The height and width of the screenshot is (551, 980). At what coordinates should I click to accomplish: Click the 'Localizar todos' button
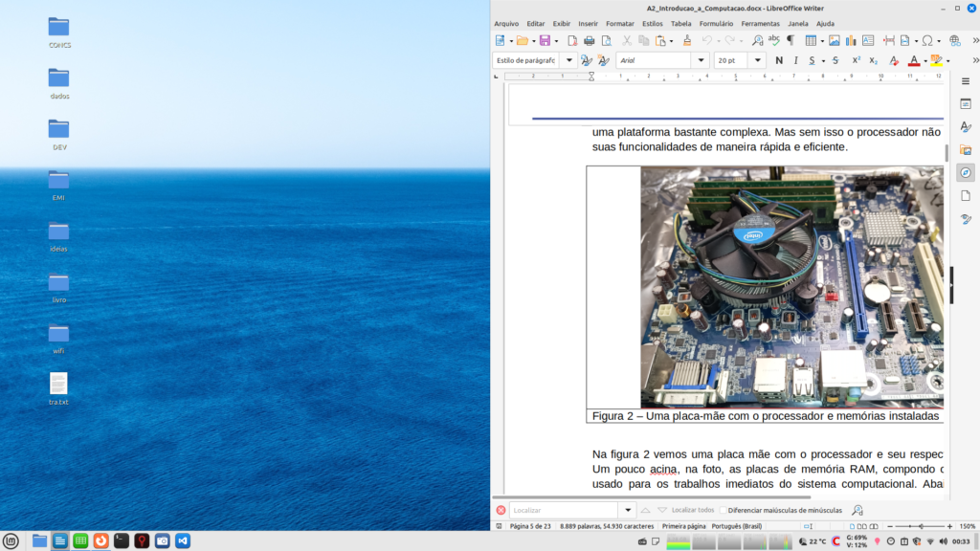(693, 511)
